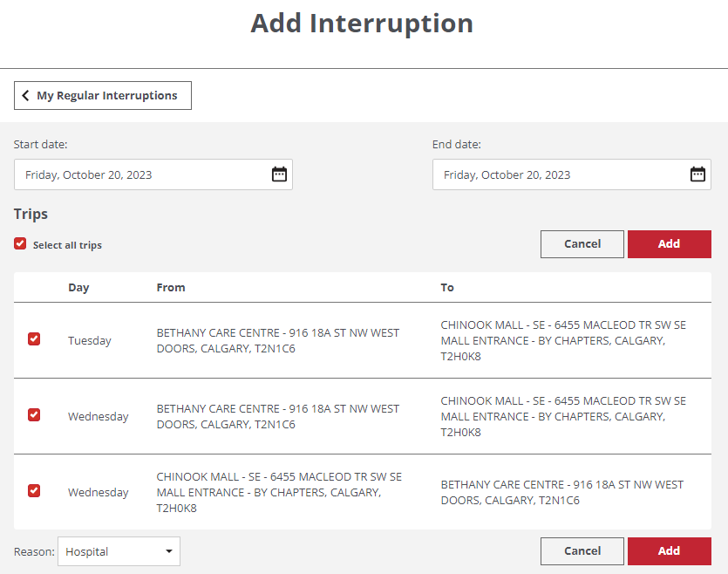728x574 pixels.
Task: Cancel using the upper Cancel button
Action: pyautogui.click(x=582, y=243)
